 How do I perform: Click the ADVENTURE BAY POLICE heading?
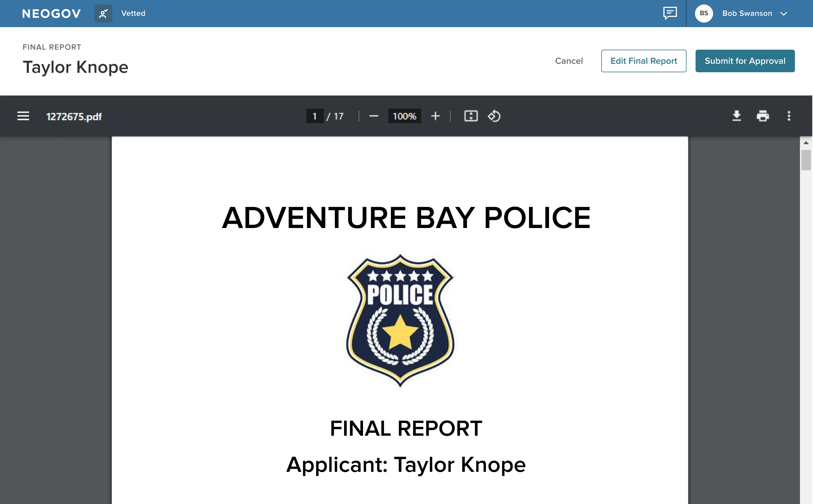point(406,218)
